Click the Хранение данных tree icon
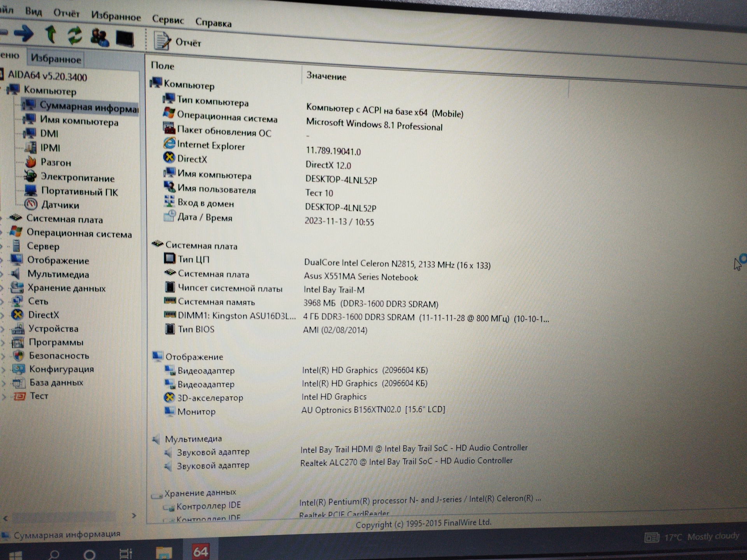This screenshot has width=747, height=560. 17,287
